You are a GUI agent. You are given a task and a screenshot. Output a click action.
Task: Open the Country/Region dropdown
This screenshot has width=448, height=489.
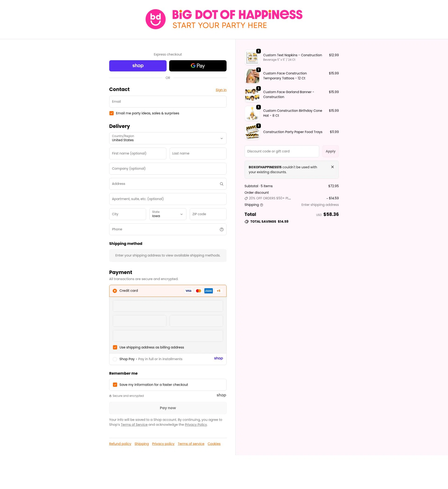point(168,138)
